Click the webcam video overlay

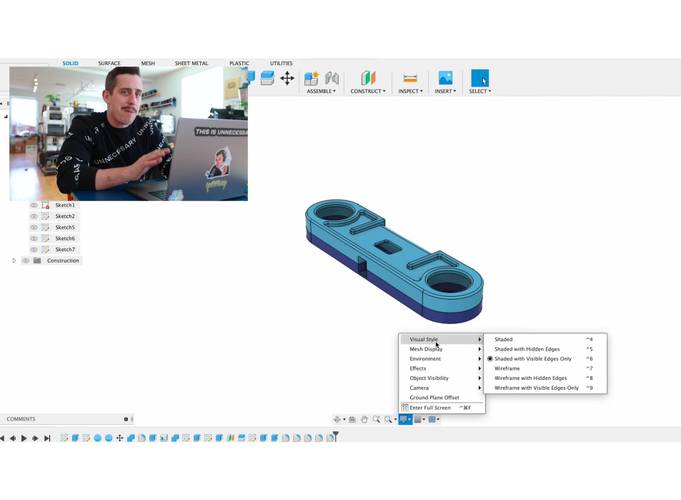point(129,133)
